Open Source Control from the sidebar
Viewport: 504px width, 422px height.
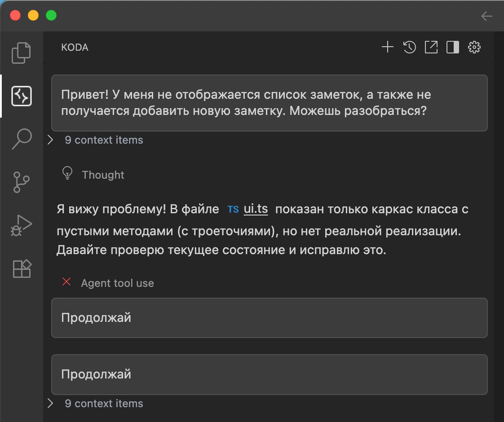click(21, 182)
